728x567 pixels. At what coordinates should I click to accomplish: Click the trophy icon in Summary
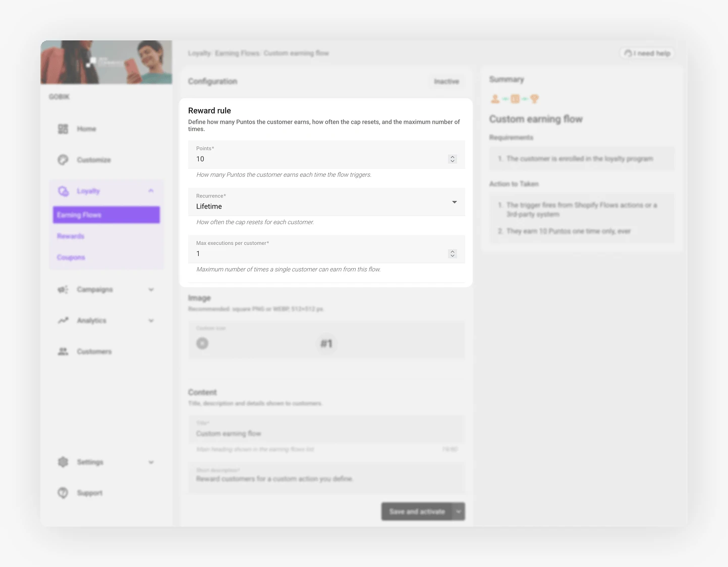535,99
